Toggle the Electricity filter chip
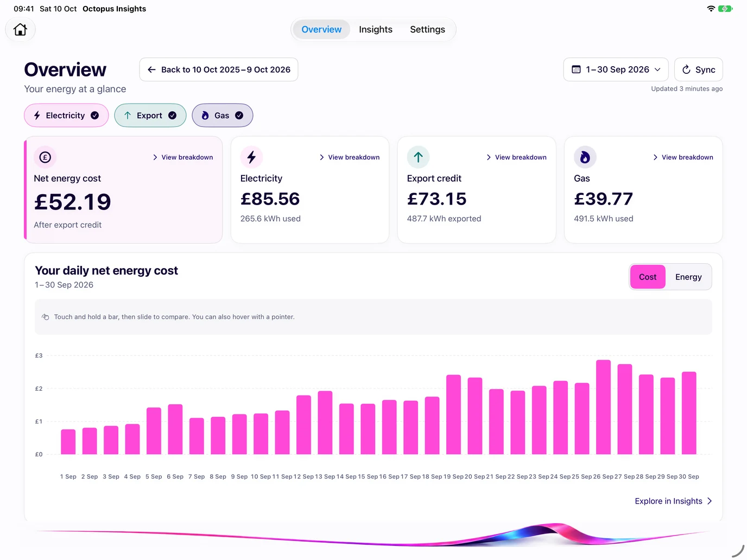 coord(66,116)
